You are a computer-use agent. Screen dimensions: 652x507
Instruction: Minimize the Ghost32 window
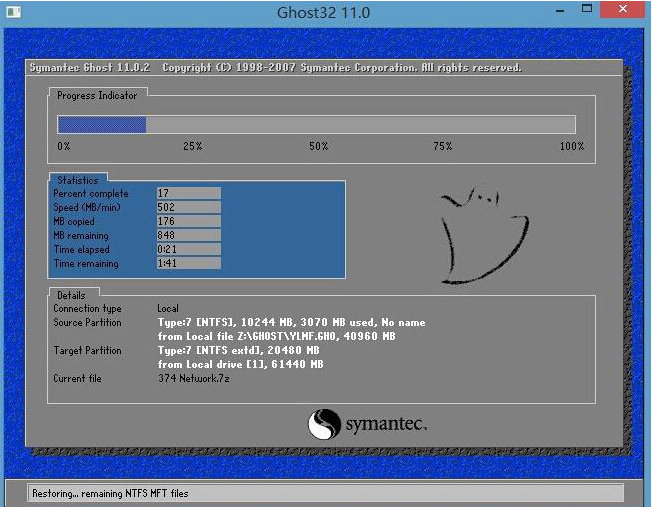(x=554, y=10)
